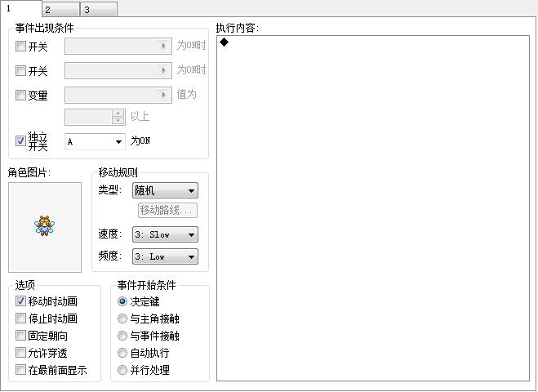Enable the second 开关 condition checkbox
The image size is (538, 392).
20,71
